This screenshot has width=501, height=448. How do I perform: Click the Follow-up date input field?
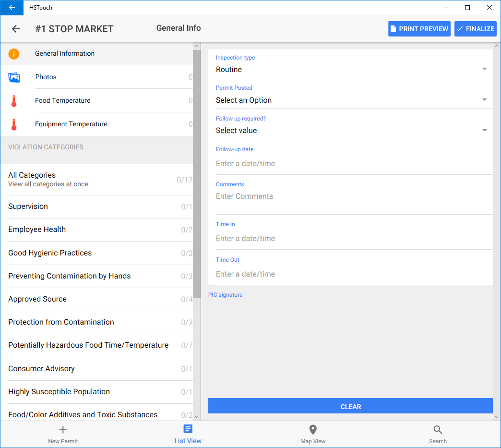[354, 164]
